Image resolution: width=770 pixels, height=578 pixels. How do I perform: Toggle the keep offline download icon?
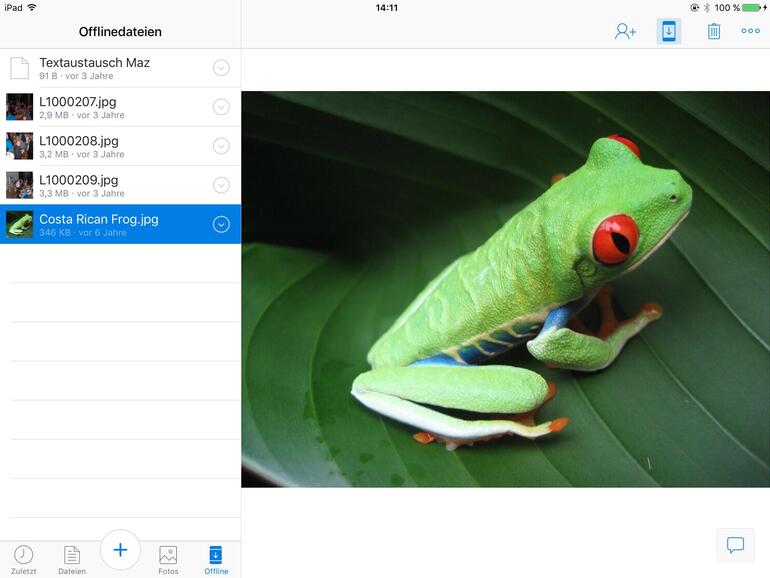coord(669,31)
